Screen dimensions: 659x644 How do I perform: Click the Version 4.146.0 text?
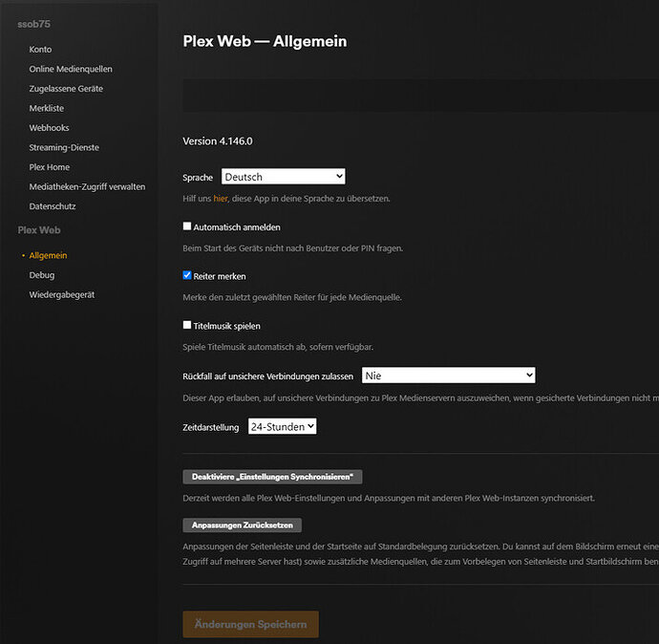coord(218,141)
